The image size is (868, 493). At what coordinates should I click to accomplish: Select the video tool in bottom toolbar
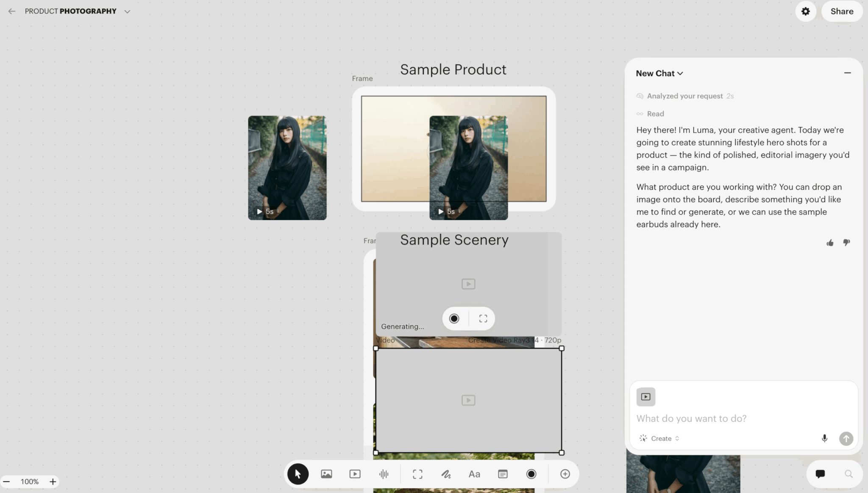[355, 474]
